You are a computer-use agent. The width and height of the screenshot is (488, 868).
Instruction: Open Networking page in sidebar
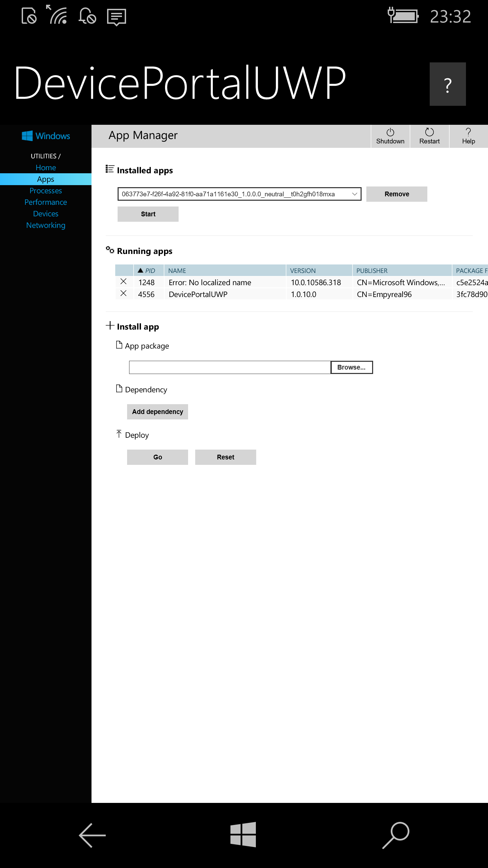46,225
